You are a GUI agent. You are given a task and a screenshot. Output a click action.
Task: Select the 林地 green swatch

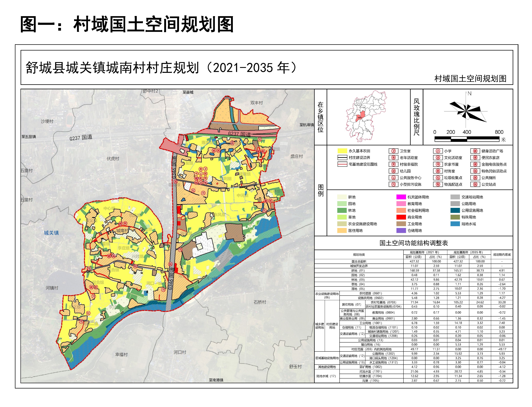[342, 210]
